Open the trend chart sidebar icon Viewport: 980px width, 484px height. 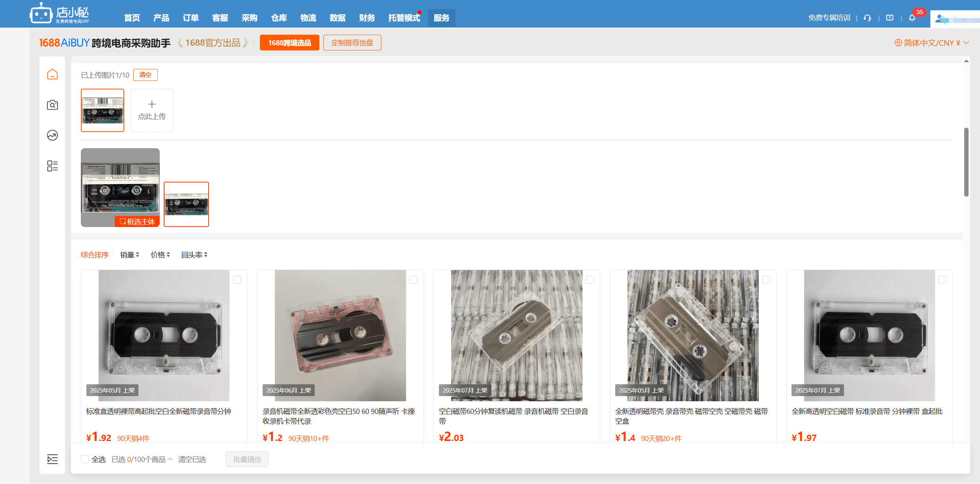52,135
